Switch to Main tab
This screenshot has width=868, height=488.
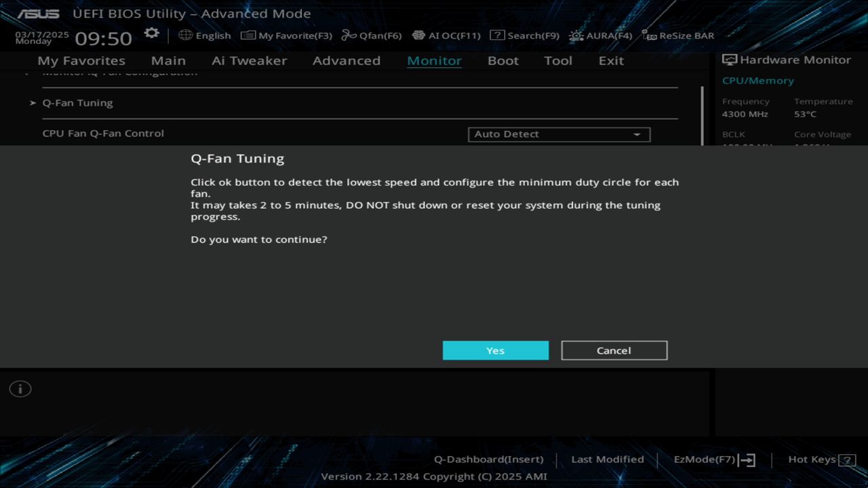pos(168,60)
